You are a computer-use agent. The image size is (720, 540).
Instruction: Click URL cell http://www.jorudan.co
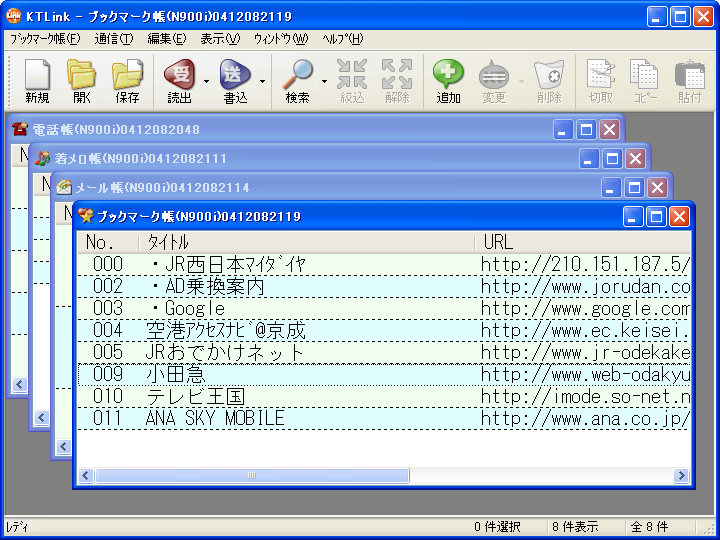[585, 286]
